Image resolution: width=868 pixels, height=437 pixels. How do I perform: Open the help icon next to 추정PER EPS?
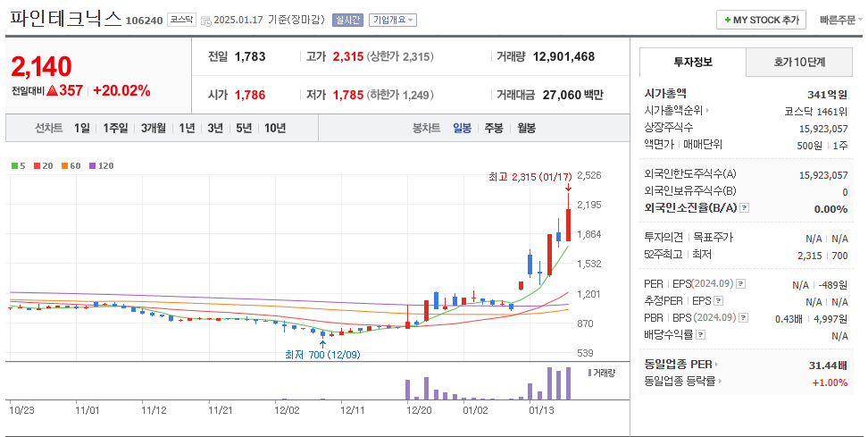point(719,301)
